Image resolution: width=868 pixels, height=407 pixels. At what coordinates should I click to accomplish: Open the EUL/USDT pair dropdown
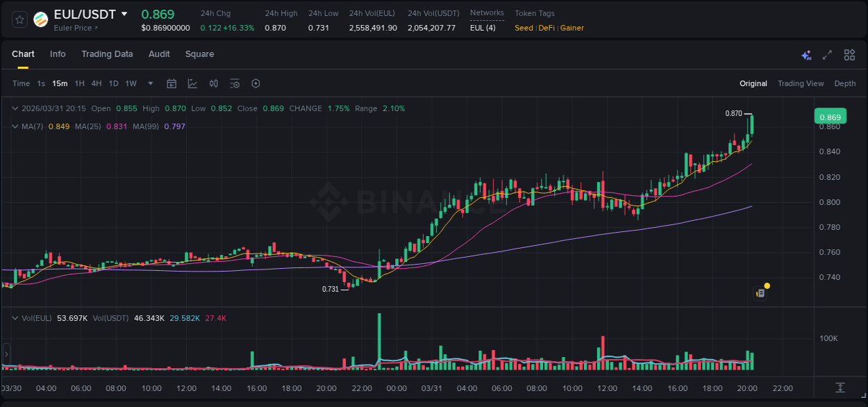coord(124,13)
